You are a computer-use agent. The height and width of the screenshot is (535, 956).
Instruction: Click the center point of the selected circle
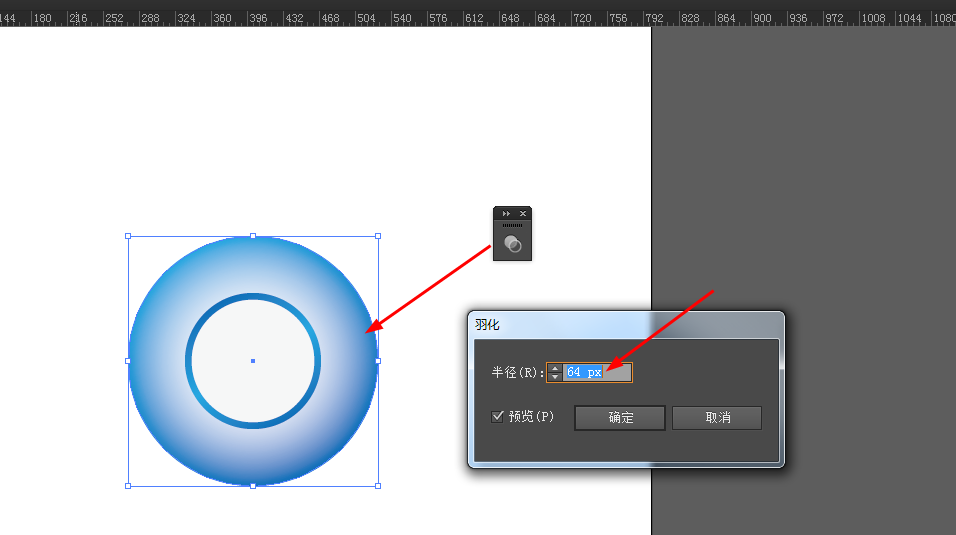click(x=253, y=361)
